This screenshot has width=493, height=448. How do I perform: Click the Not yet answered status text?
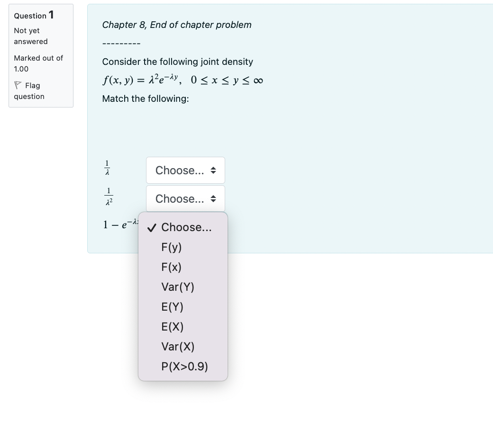click(x=30, y=36)
